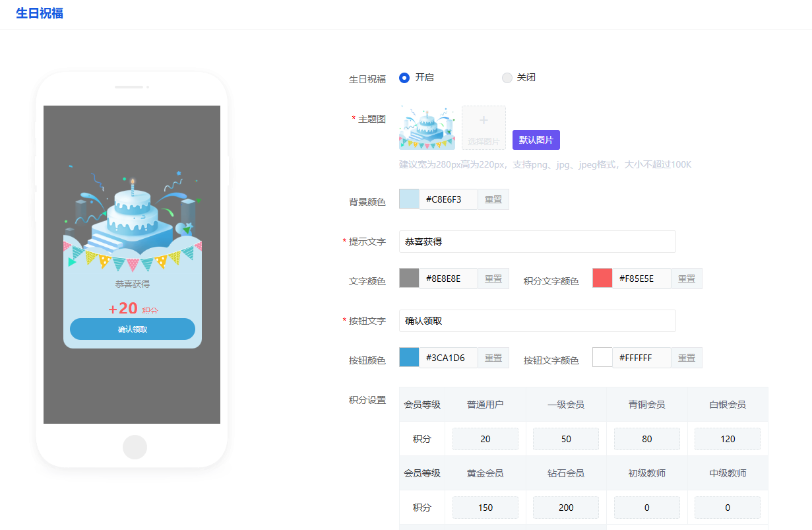Click the 普通用户 points field showing 20
Image resolution: width=812 pixels, height=530 pixels.
485,439
